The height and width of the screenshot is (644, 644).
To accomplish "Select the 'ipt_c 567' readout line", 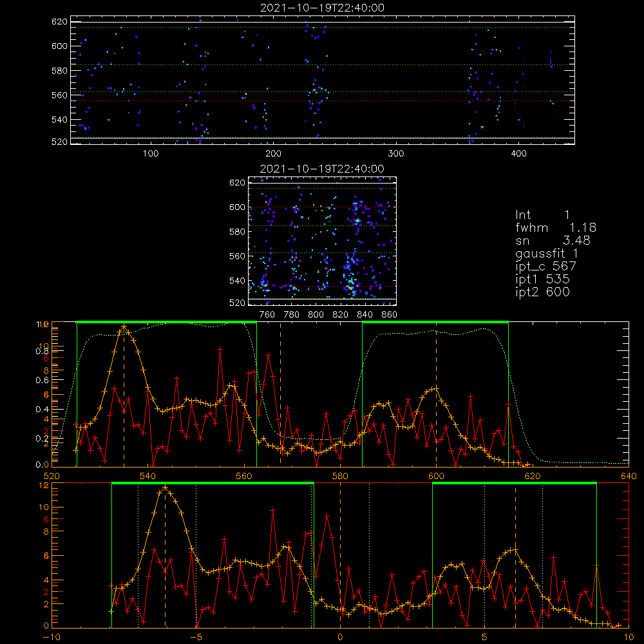I will click(546, 266).
